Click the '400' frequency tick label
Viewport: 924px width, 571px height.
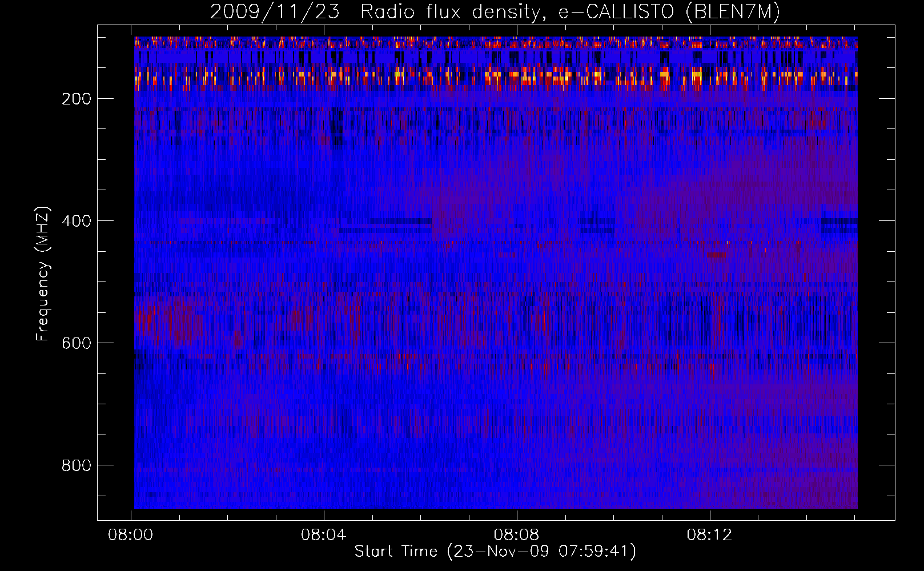77,221
